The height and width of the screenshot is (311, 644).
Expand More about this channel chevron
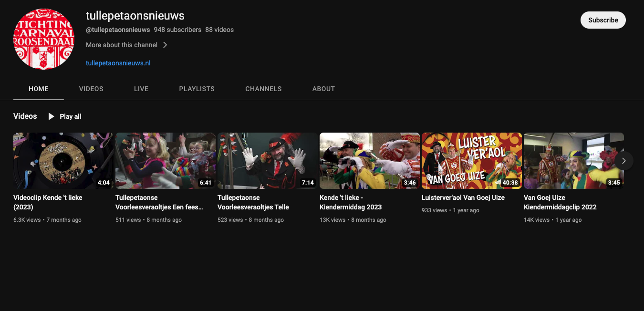pyautogui.click(x=165, y=45)
